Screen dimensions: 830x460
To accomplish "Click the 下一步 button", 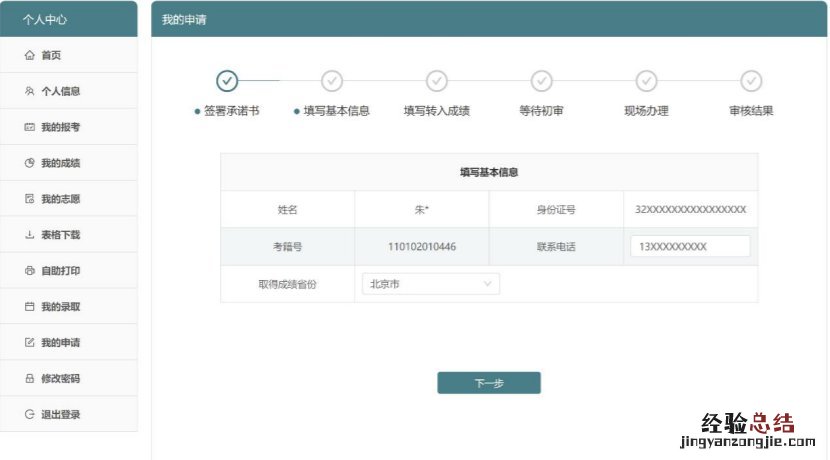I will (x=488, y=383).
